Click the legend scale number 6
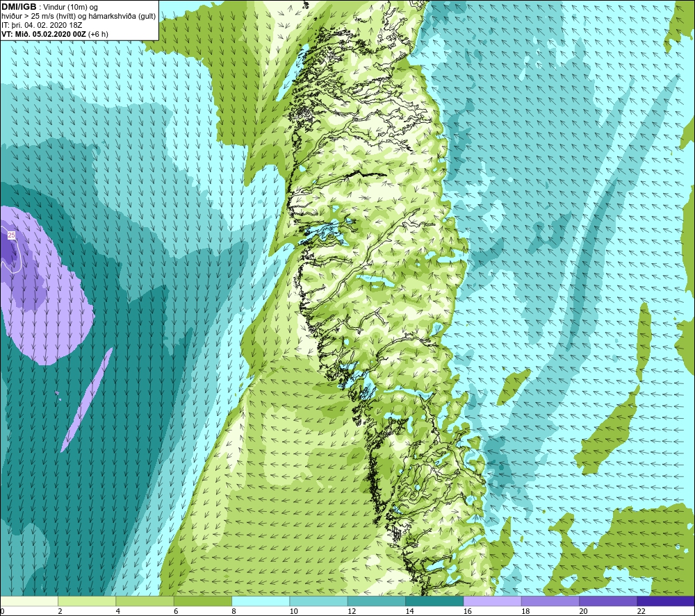This screenshot has width=695, height=616. click(176, 611)
